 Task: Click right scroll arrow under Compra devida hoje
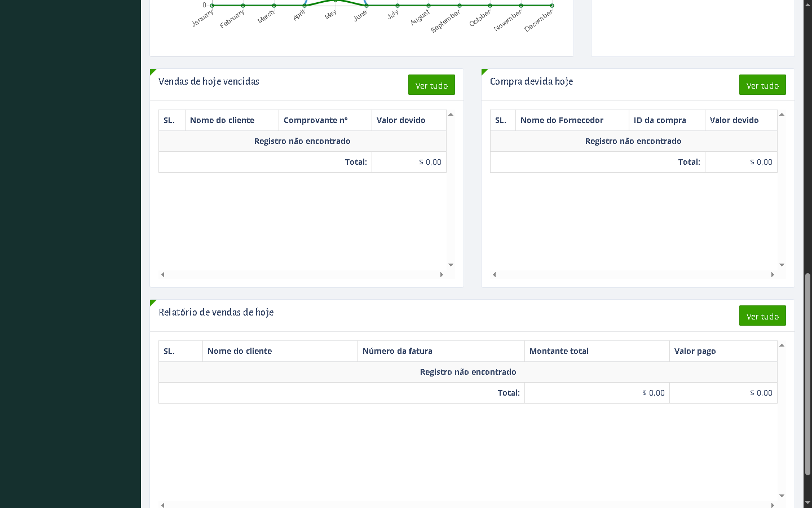pos(773,275)
